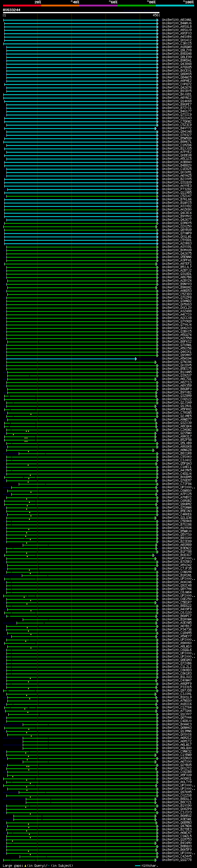The height and width of the screenshot is (868, 197).
Task: Open the UniRef100_A5AS94 entry
Action: [176, 359]
